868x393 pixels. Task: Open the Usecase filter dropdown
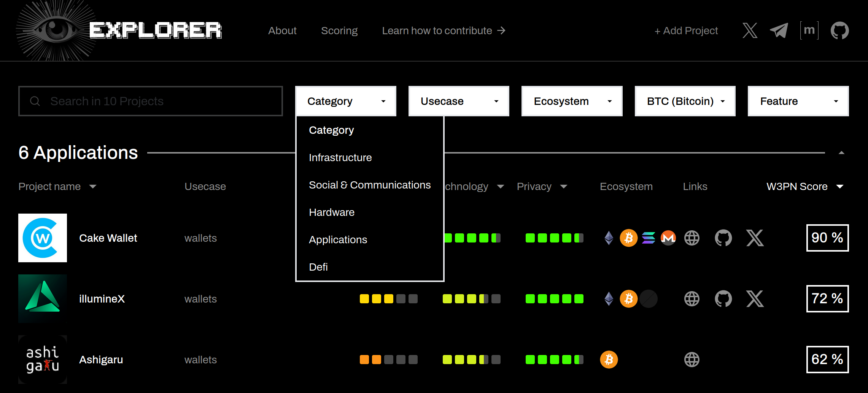click(x=459, y=101)
